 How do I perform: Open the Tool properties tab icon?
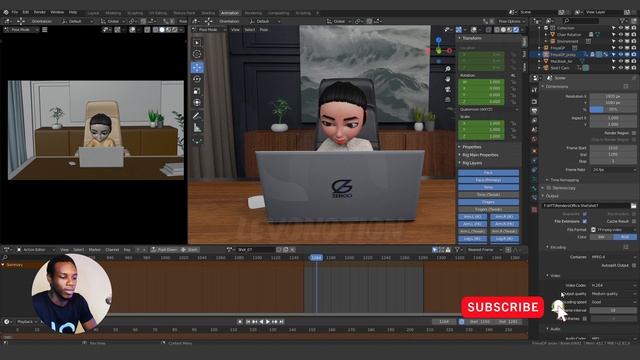(x=534, y=90)
